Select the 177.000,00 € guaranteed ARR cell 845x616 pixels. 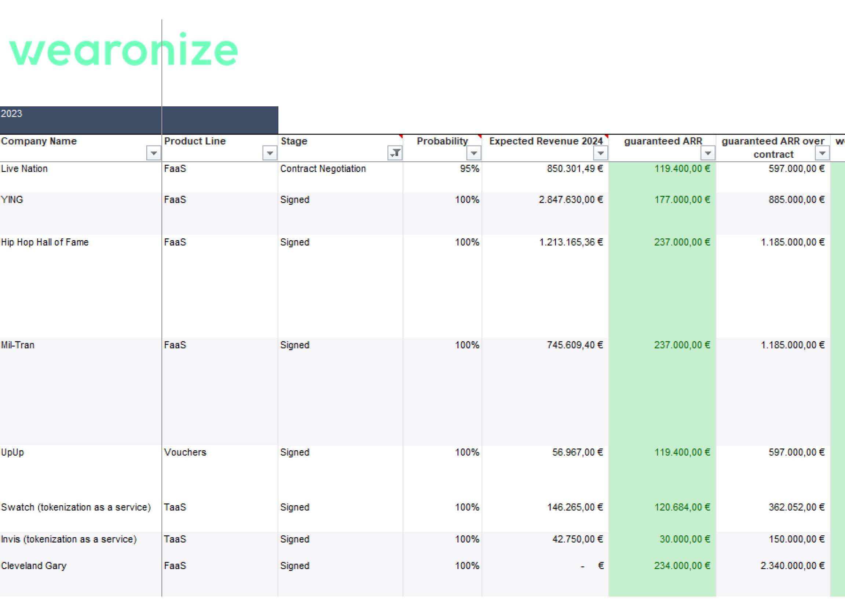[662, 214]
